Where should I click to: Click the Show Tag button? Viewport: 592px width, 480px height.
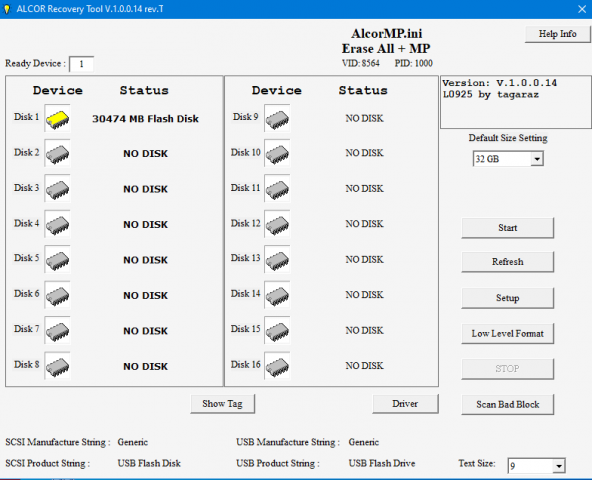coord(222,404)
